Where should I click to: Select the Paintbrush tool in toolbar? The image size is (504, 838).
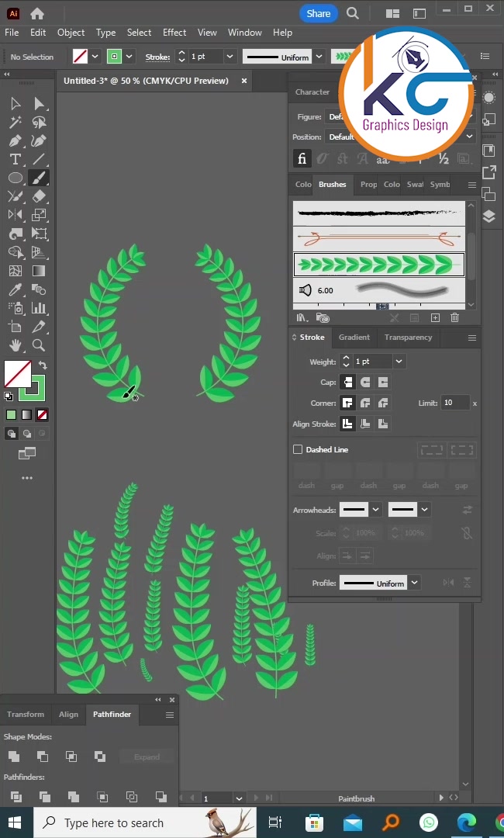(39, 178)
